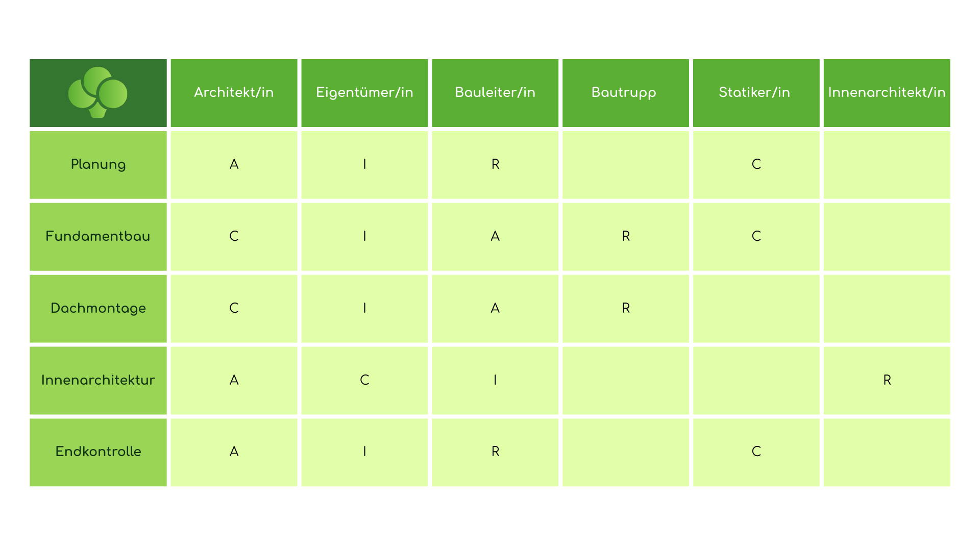
Task: Select the Eigentümer/in column header
Action: pos(364,92)
